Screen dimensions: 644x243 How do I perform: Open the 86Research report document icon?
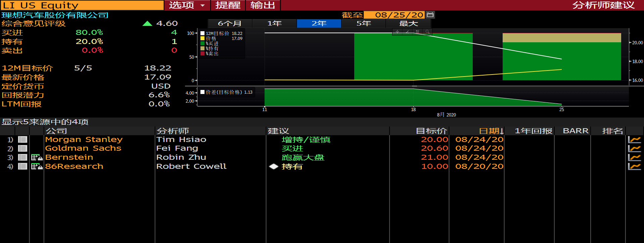[x=22, y=166]
